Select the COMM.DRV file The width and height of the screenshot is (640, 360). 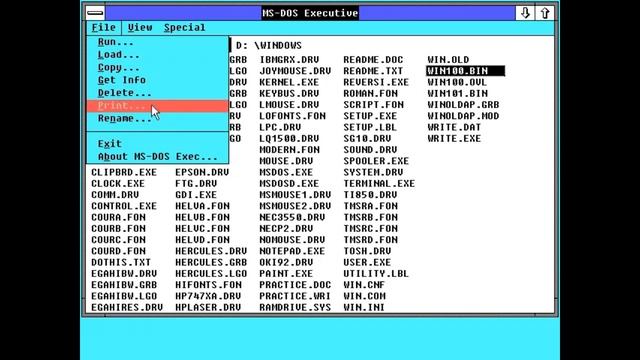click(x=115, y=195)
